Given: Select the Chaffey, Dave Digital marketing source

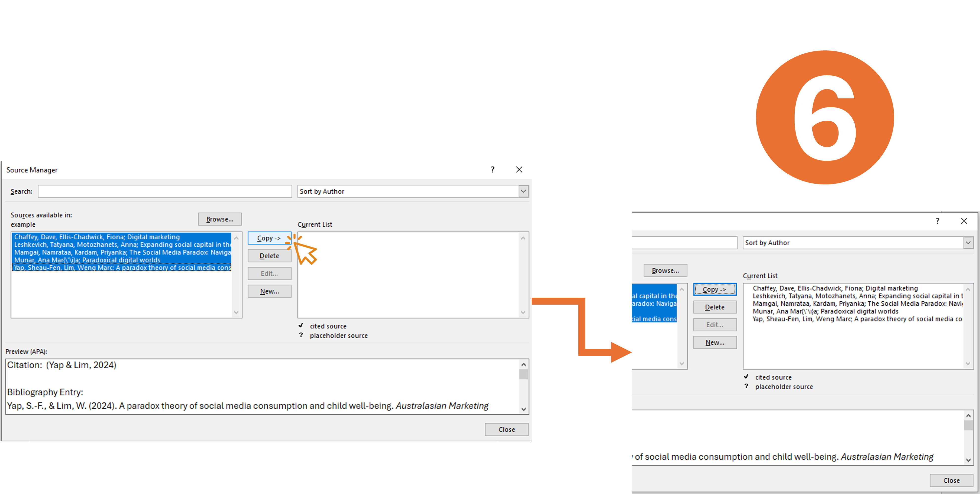Looking at the screenshot, I should pos(97,237).
